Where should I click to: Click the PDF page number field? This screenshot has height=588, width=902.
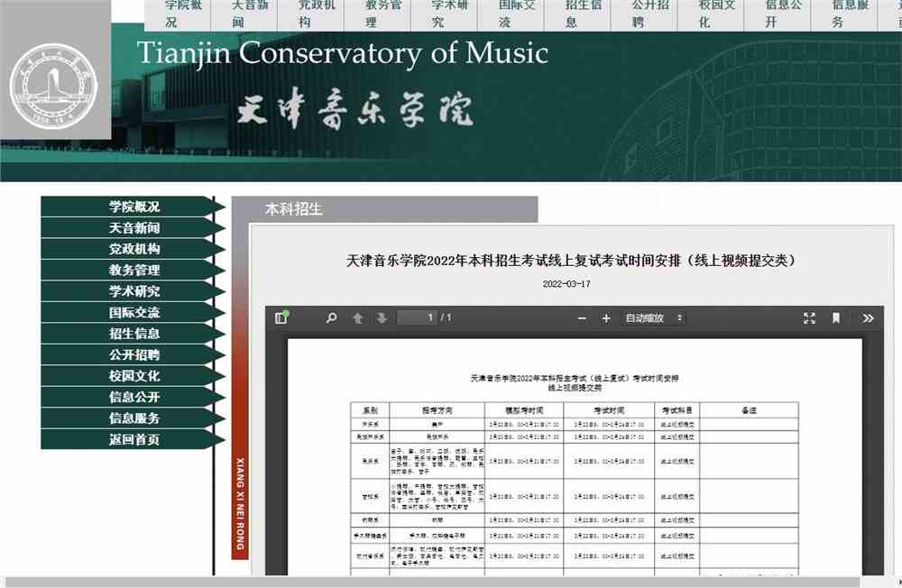(x=416, y=317)
